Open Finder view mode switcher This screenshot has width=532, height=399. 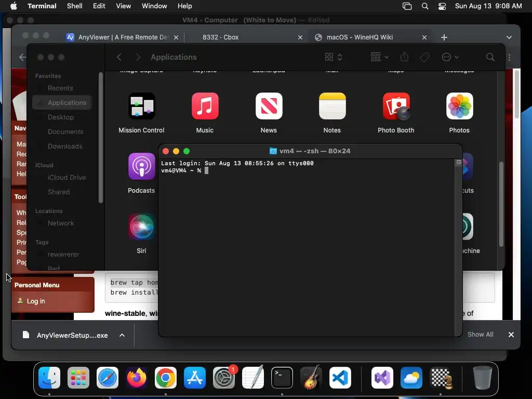pyautogui.click(x=334, y=57)
